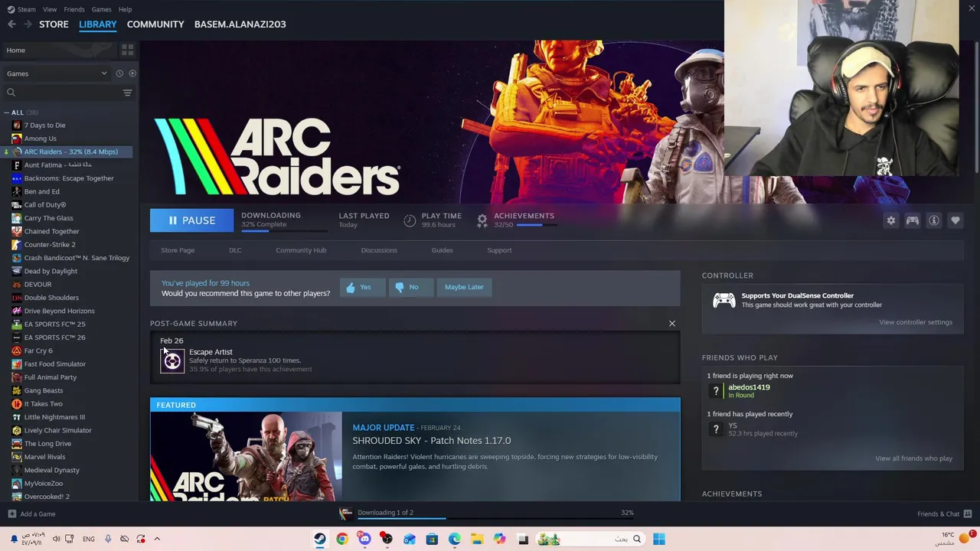Show hidden tray icons chevron

tap(157, 539)
